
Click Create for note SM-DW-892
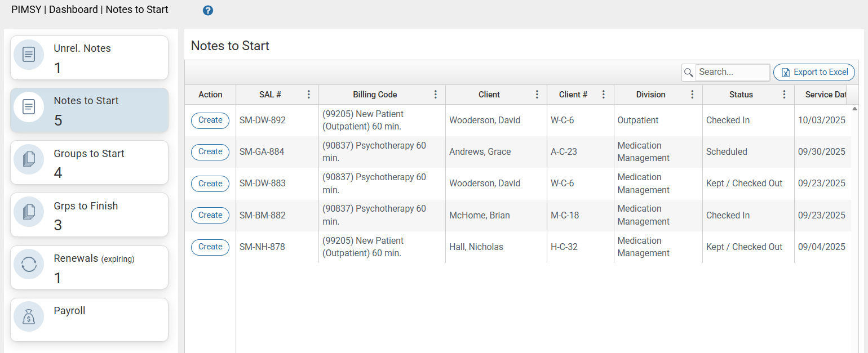[x=210, y=120]
